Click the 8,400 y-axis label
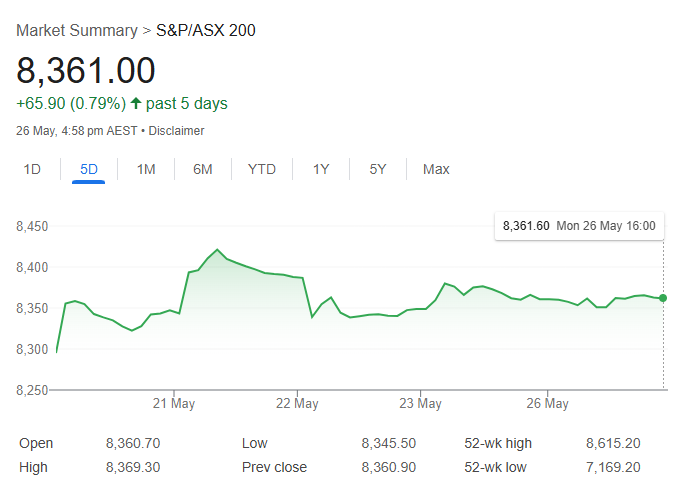Screen dimensions: 680x497 coord(32,267)
